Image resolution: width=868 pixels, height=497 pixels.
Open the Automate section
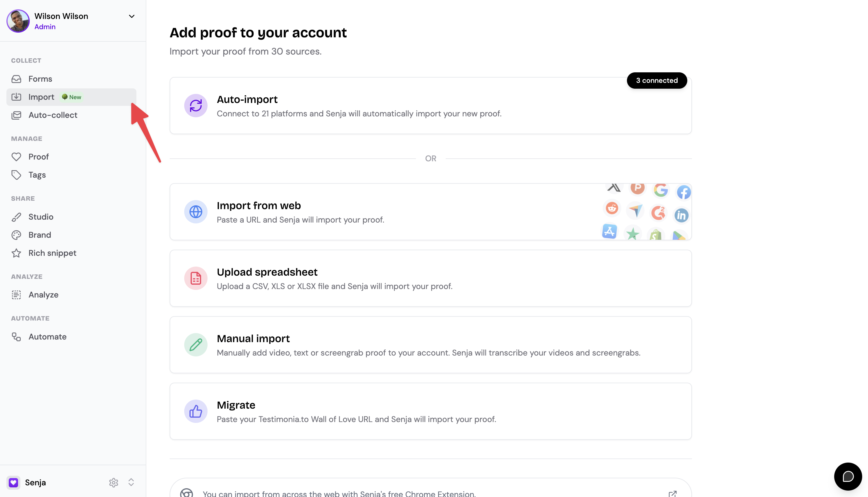tap(71, 337)
